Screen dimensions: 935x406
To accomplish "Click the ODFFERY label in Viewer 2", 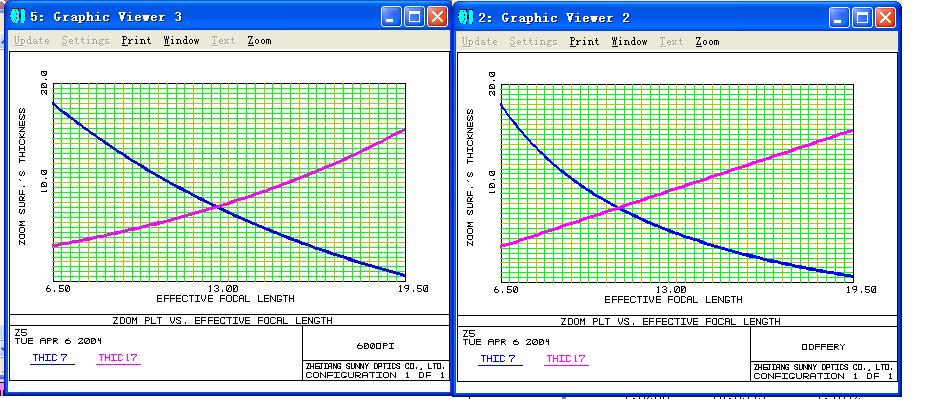I will click(x=823, y=346).
